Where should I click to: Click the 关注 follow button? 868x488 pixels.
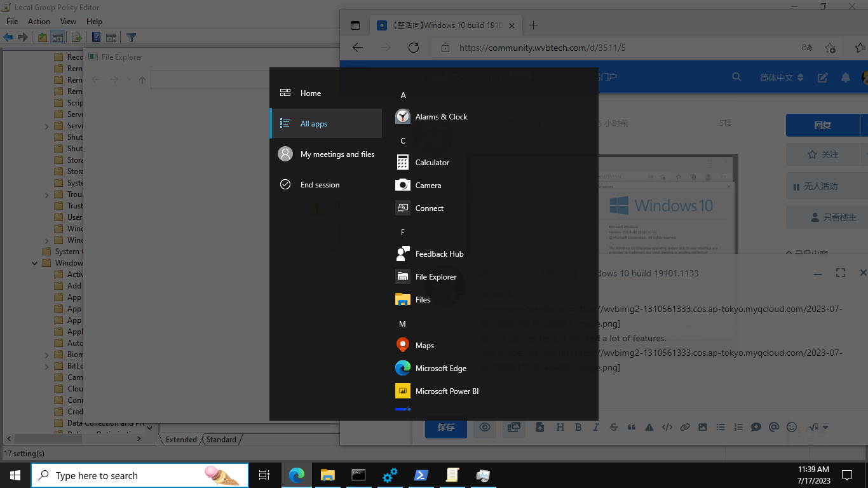[822, 154]
